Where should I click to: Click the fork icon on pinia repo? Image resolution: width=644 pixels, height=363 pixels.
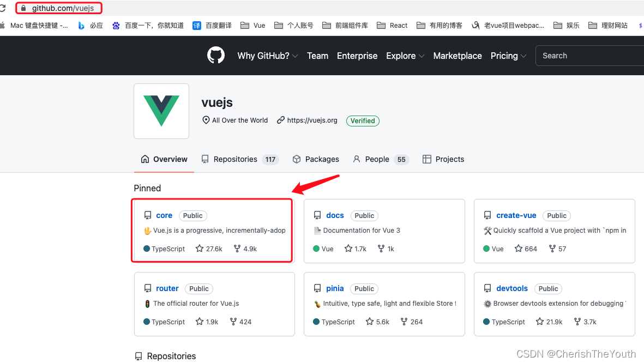[404, 322]
